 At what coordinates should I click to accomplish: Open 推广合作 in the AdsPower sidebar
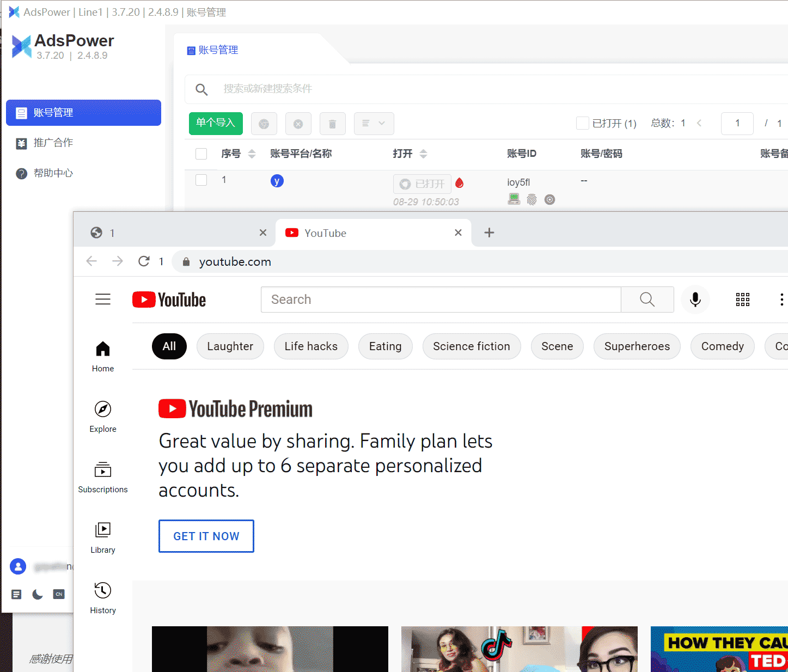pyautogui.click(x=53, y=143)
